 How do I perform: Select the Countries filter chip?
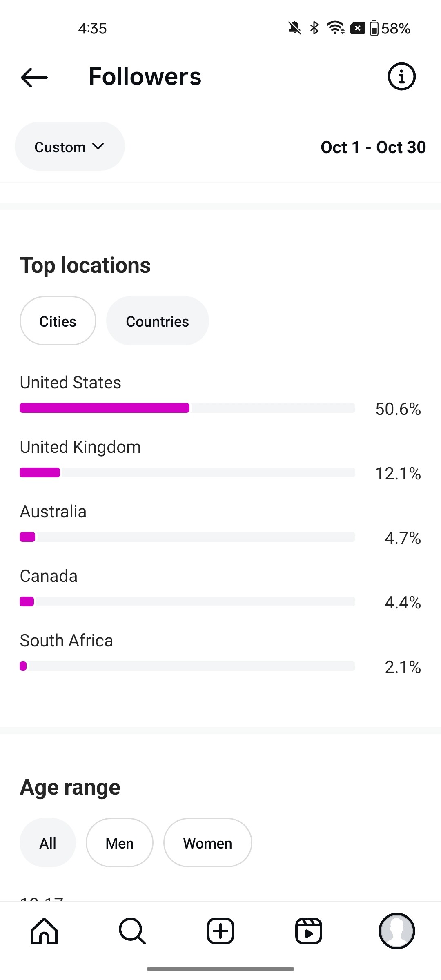click(157, 321)
